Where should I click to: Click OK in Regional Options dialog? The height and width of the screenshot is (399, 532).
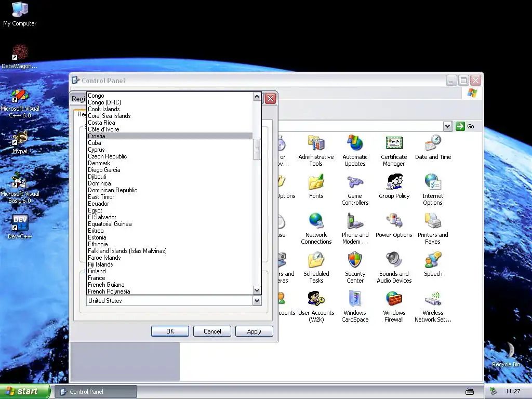(170, 331)
